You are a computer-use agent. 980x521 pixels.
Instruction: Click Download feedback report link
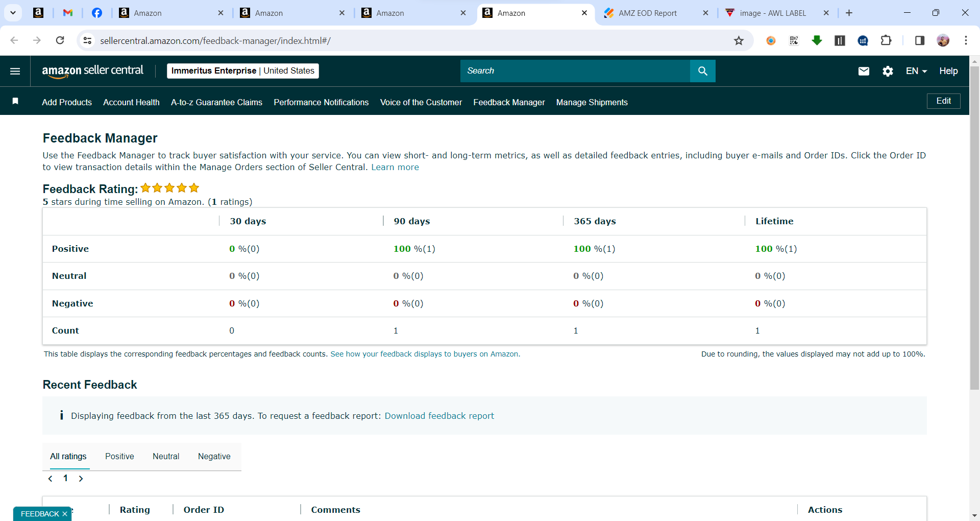(439, 416)
